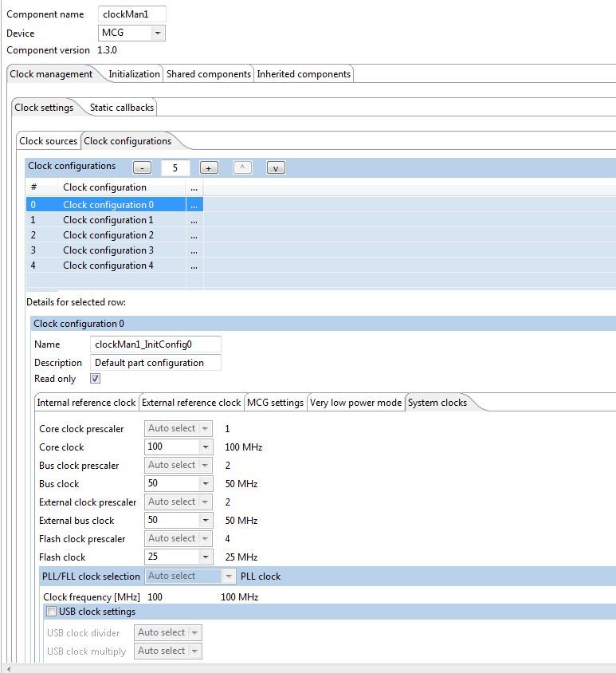Viewport: 616px width, 673px height.
Task: Open the Flash clock value dropdown
Action: 178,557
